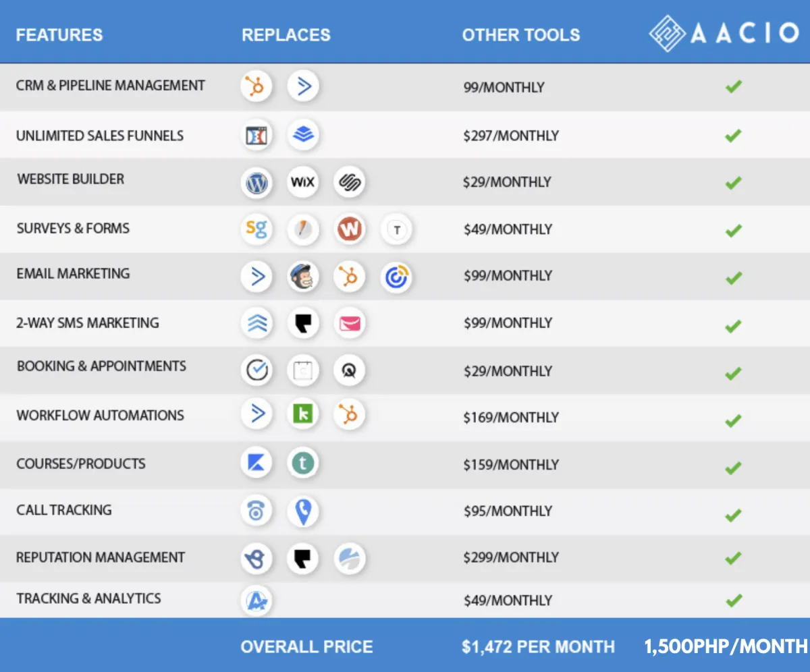This screenshot has width=810, height=672.
Task: Click the blue stacked-layers logo in Sales Funnels row
Action: pos(303,136)
